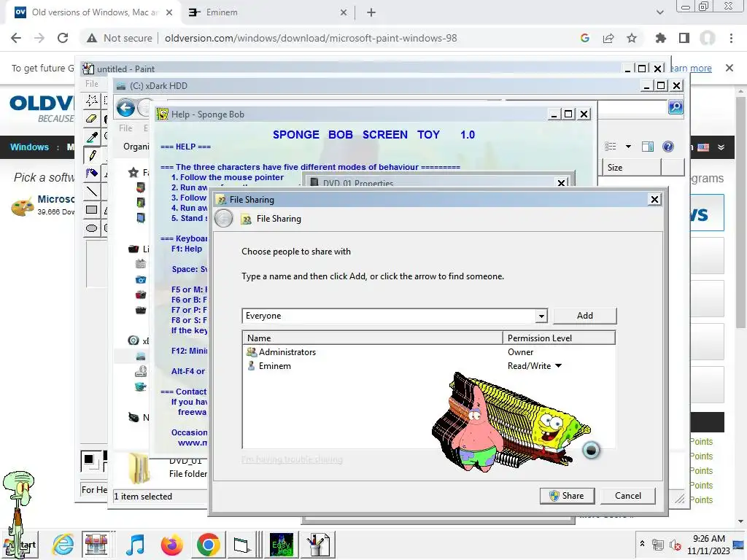Click the Favorites star in Explorer navigation pane

click(133, 172)
